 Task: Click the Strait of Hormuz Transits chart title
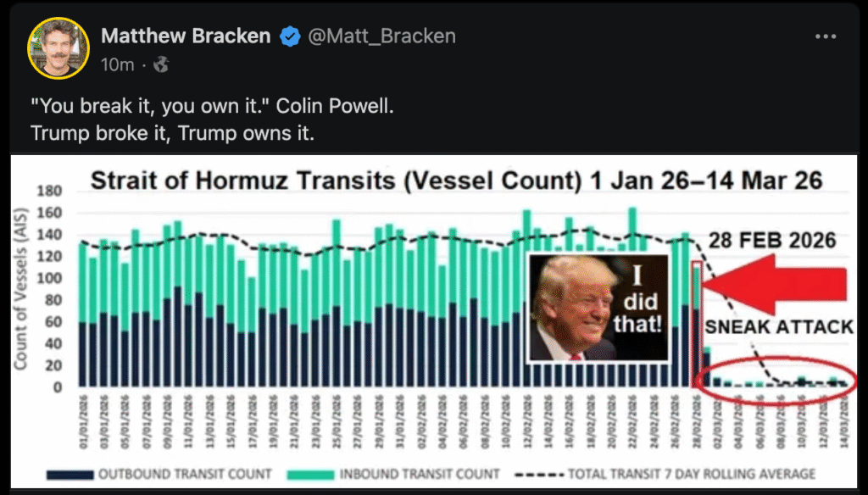pyautogui.click(x=456, y=180)
